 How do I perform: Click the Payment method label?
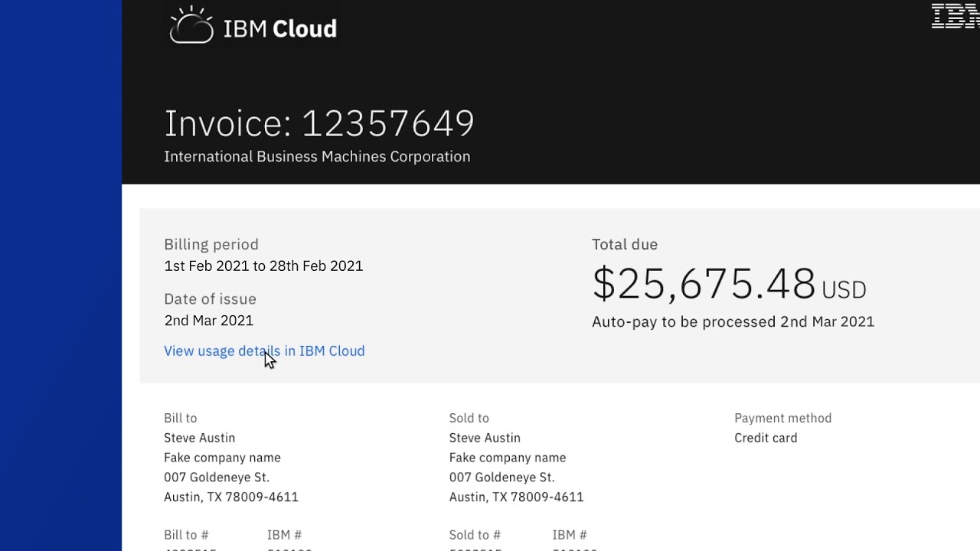click(782, 418)
